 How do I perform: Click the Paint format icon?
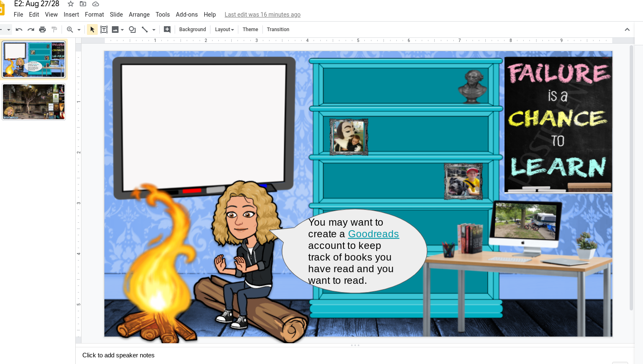pos(54,30)
